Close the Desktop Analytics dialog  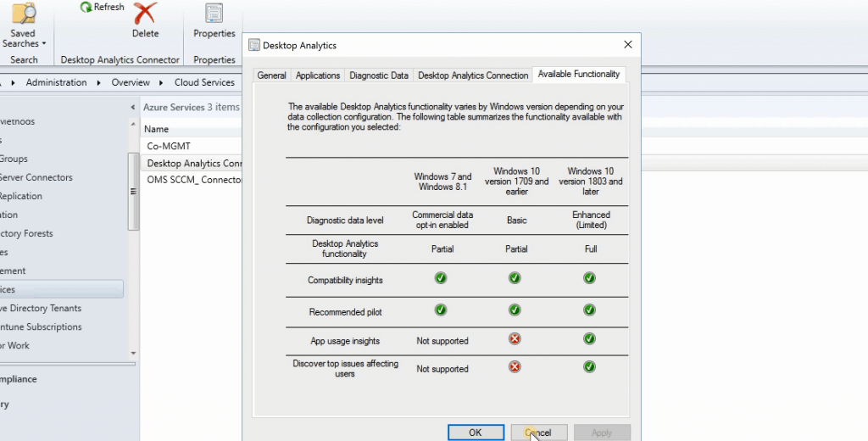(628, 45)
